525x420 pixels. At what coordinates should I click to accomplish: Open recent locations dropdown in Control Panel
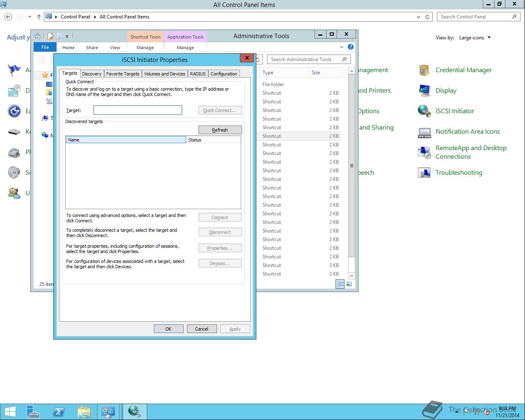30,17
